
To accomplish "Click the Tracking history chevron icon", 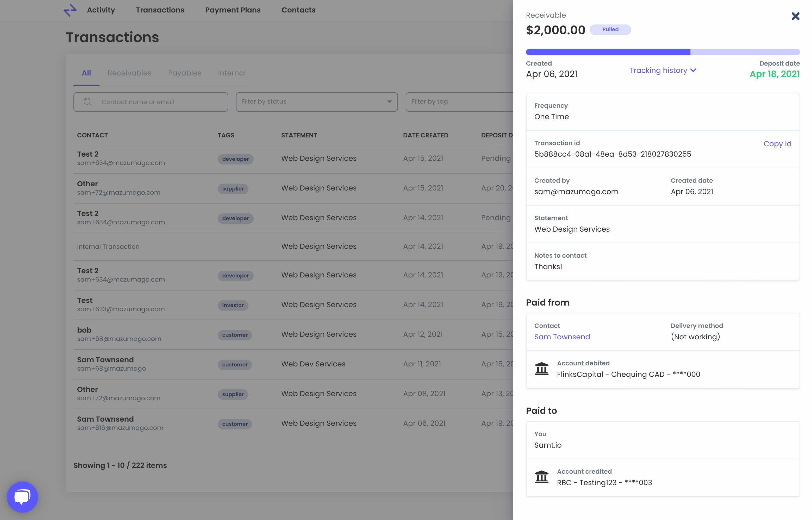I will click(694, 70).
